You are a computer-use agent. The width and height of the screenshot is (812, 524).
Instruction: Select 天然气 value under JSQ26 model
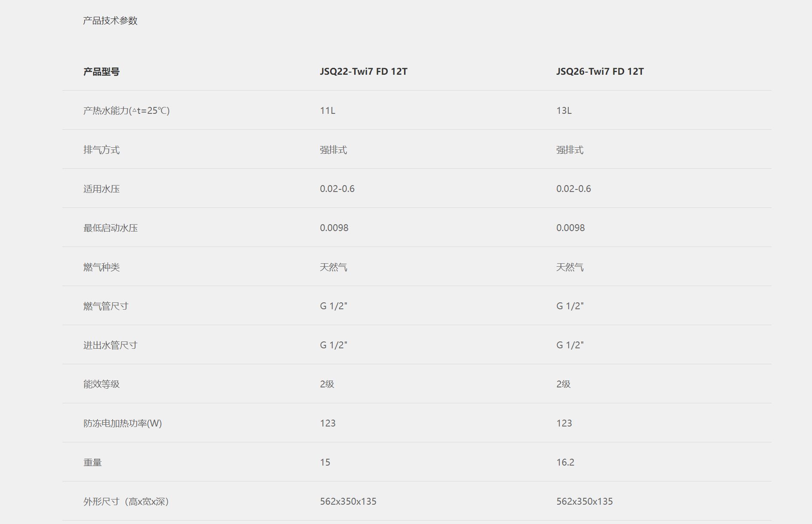point(570,267)
